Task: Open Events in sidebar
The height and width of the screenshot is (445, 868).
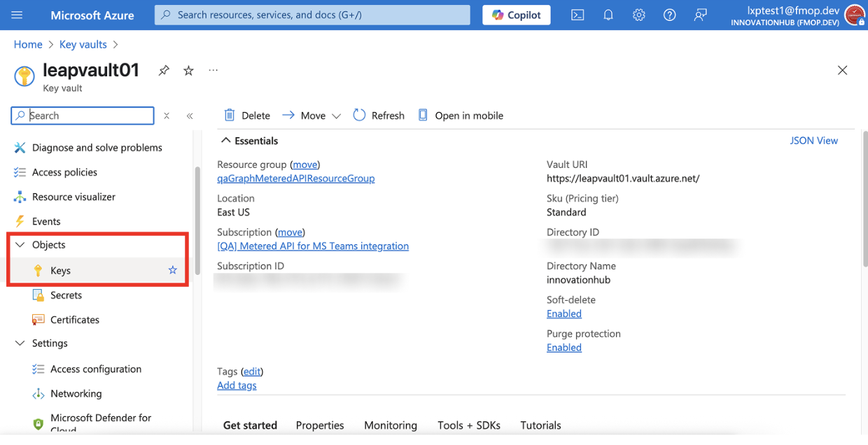Action: click(x=38, y=221)
